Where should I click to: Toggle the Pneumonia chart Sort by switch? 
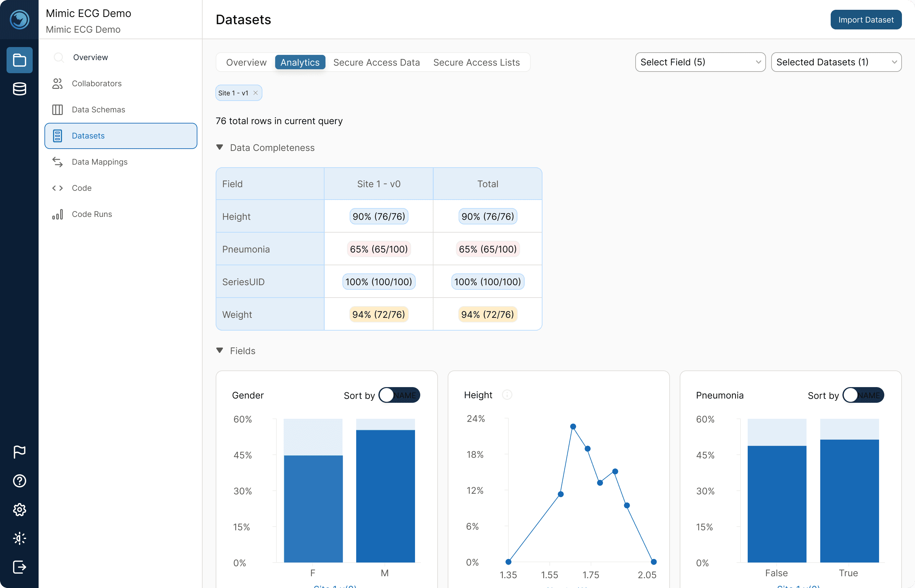point(863,395)
